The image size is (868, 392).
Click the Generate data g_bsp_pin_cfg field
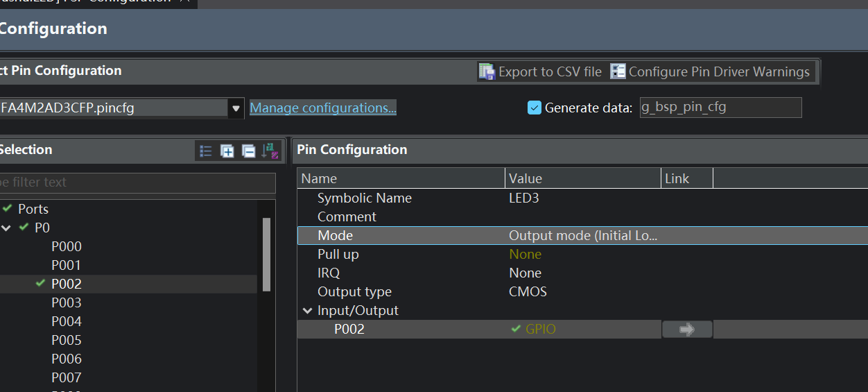pos(720,108)
